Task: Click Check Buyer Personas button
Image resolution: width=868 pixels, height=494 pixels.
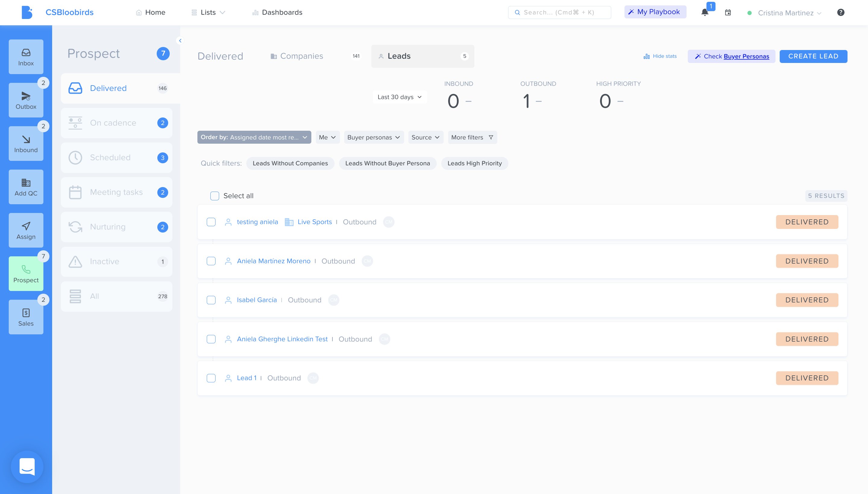Action: pos(731,56)
